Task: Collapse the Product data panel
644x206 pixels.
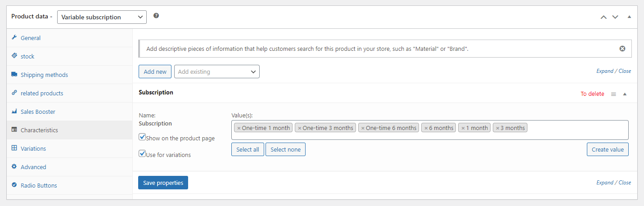Action: tap(629, 17)
